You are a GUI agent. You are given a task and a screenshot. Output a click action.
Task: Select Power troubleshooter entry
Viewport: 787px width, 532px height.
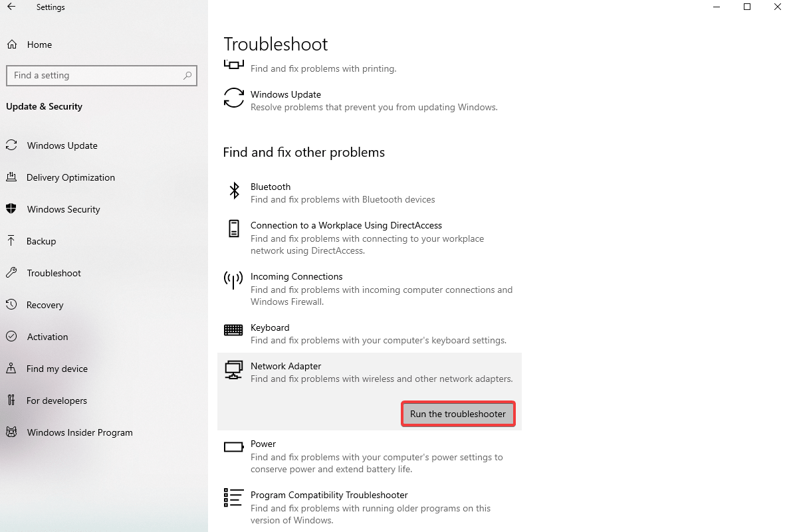pyautogui.click(x=370, y=456)
